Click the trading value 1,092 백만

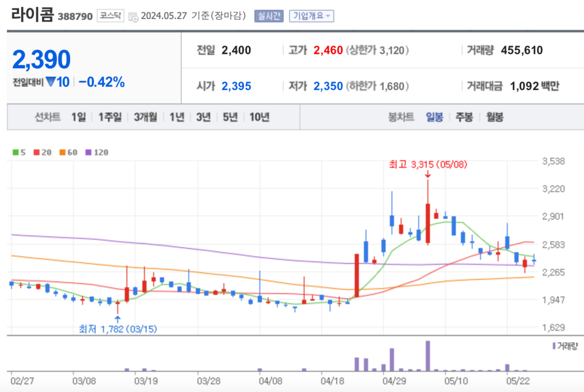point(535,86)
